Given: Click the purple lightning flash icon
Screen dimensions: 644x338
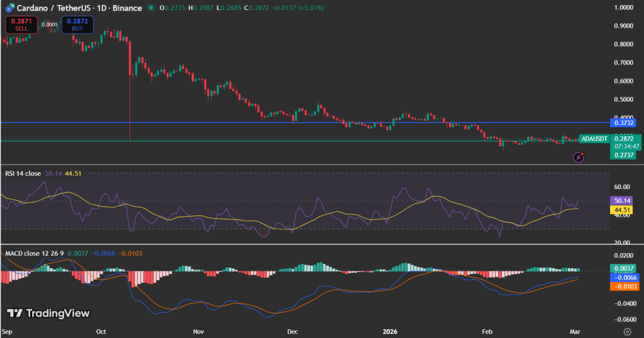Looking at the screenshot, I should [x=579, y=157].
